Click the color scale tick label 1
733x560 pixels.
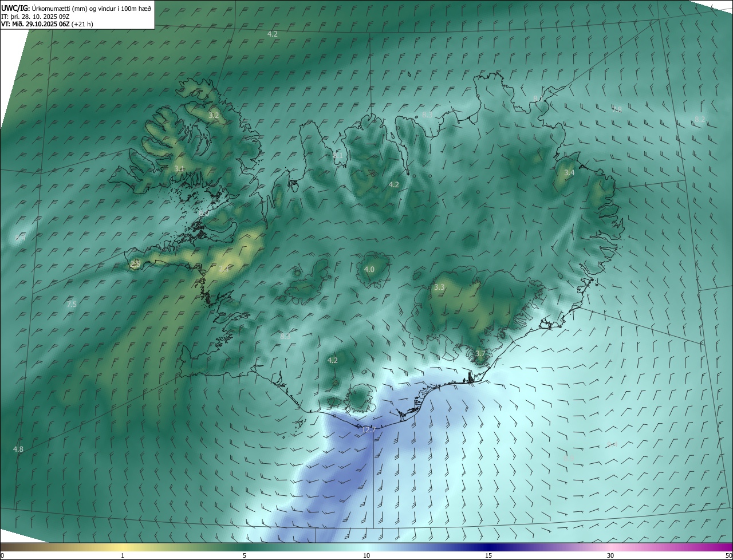click(x=123, y=555)
